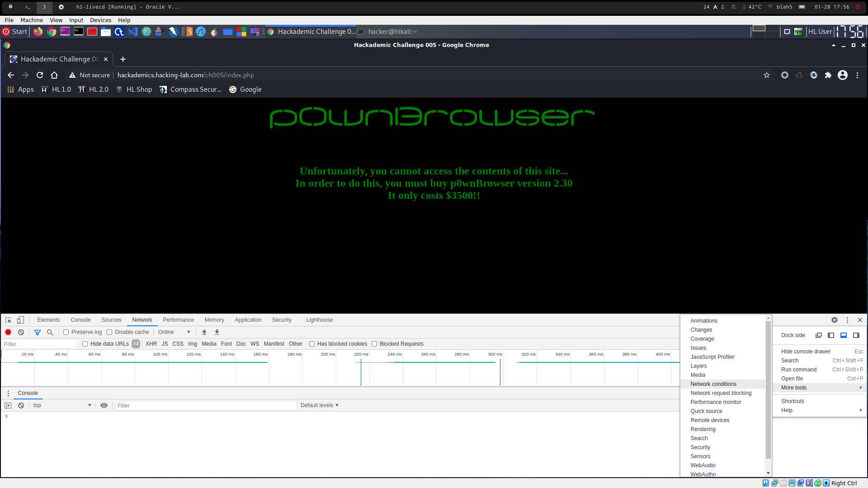Click the import HAR upload arrow
Screen dimensions: 868x488
(x=204, y=332)
